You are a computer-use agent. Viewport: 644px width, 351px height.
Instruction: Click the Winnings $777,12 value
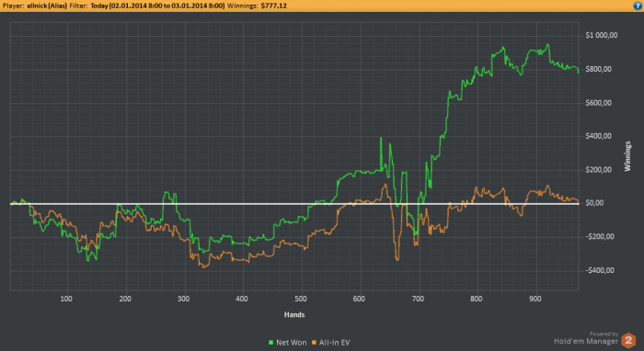click(x=273, y=6)
